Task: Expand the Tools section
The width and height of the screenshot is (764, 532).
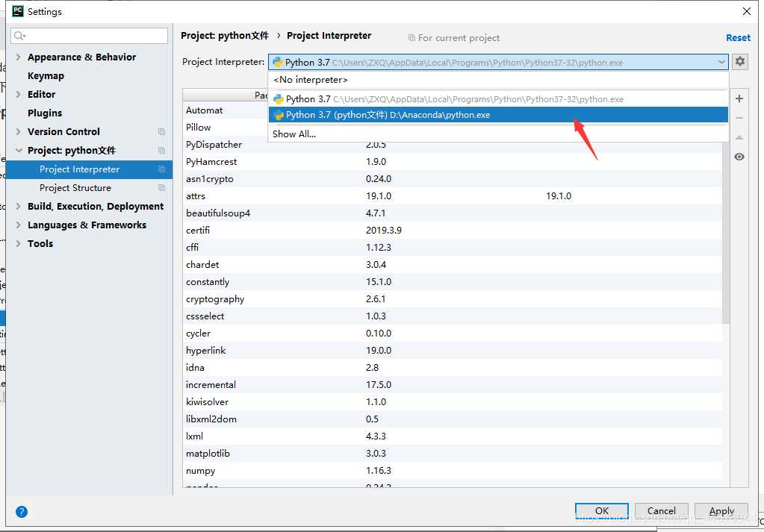Action: click(x=18, y=243)
